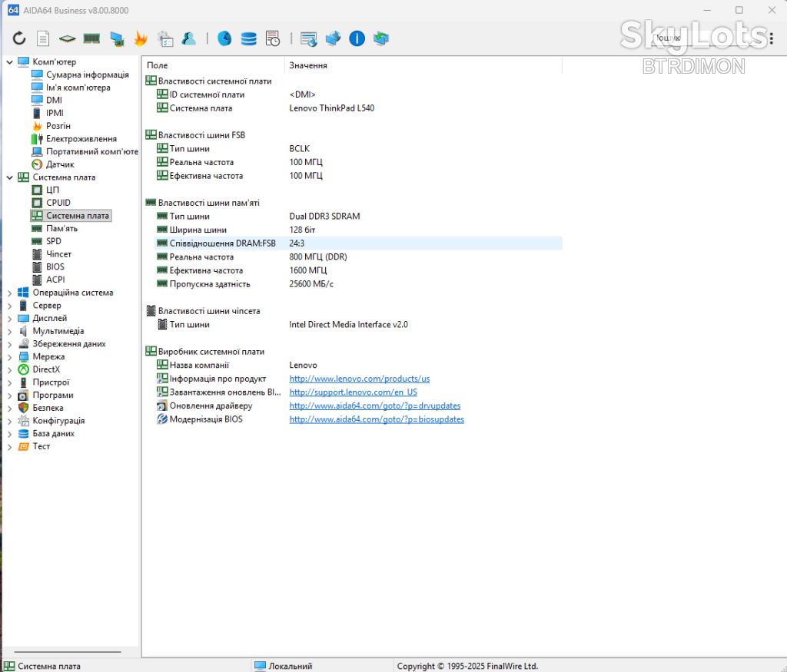Open the three-dot menu at top right
The width and height of the screenshot is (787, 672).
click(x=771, y=38)
